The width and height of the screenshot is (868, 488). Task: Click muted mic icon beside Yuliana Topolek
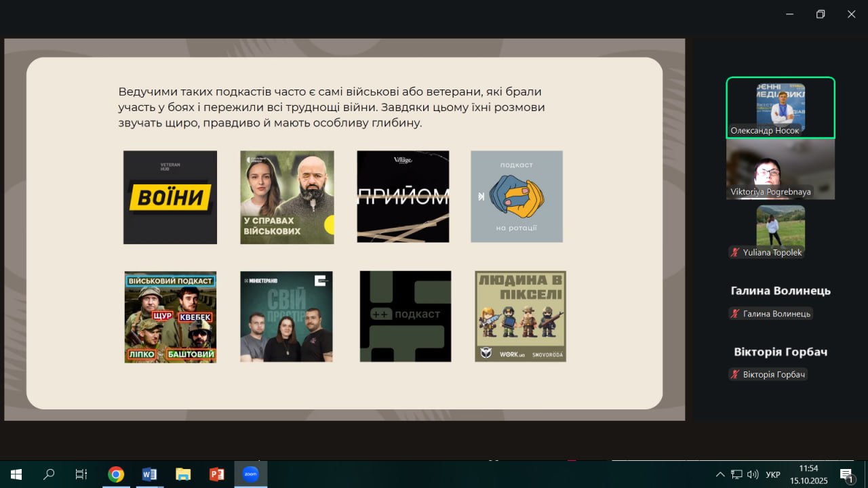pyautogui.click(x=734, y=253)
